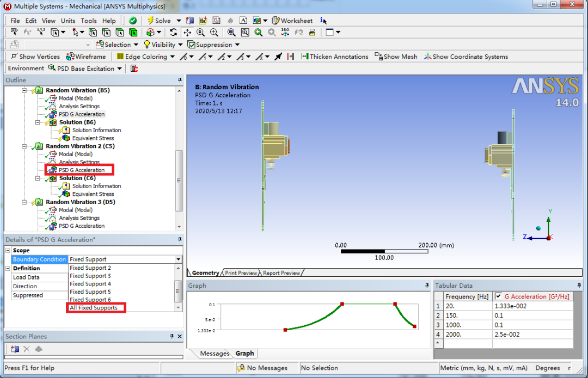Toggle Show Coordinate Systems
This screenshot has height=378, width=588.
pos(465,57)
